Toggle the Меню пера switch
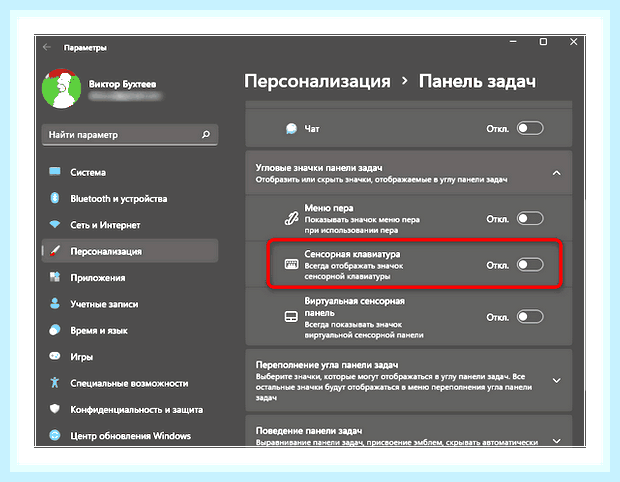The height and width of the screenshot is (482, 620). pos(530,219)
